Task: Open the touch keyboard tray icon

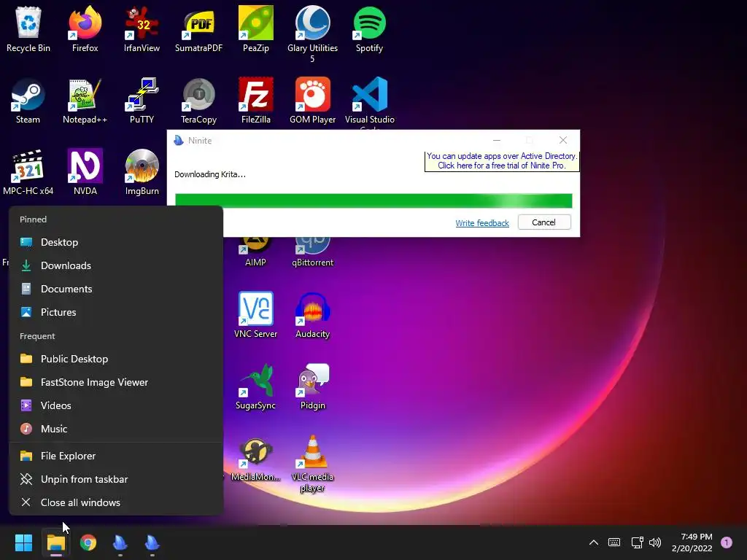Action: point(614,542)
